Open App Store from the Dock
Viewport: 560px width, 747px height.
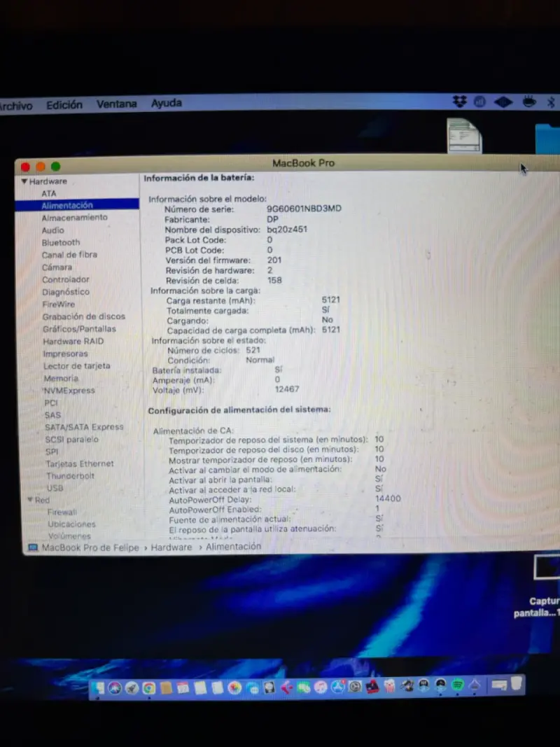click(337, 687)
